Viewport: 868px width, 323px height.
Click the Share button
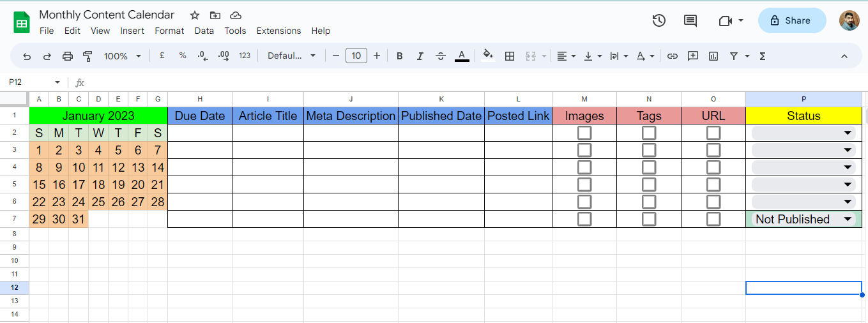pos(791,20)
